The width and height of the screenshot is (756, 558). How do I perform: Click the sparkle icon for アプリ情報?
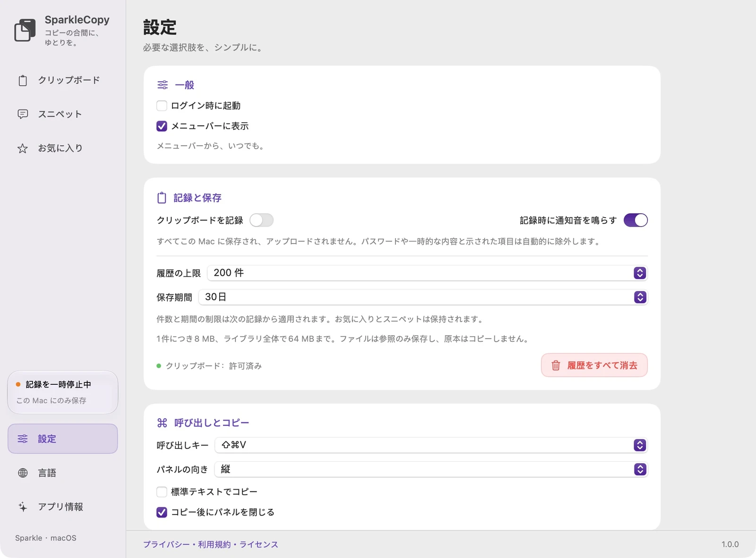click(23, 507)
